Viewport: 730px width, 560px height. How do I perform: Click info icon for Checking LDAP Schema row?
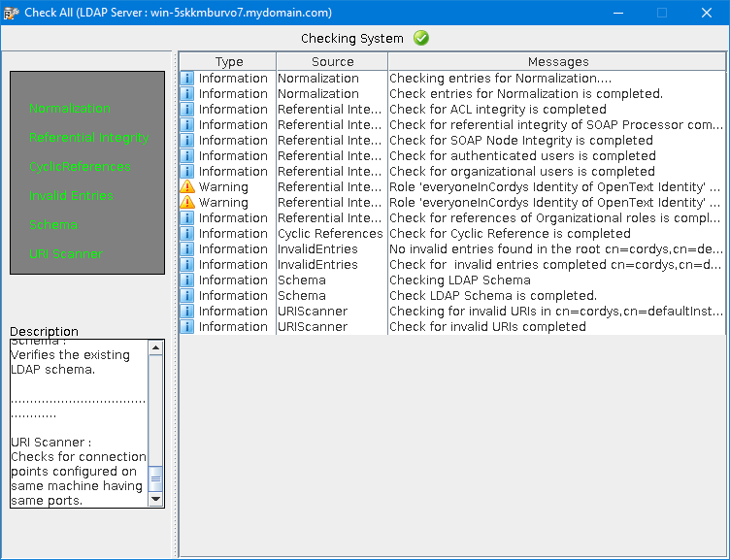tap(187, 280)
